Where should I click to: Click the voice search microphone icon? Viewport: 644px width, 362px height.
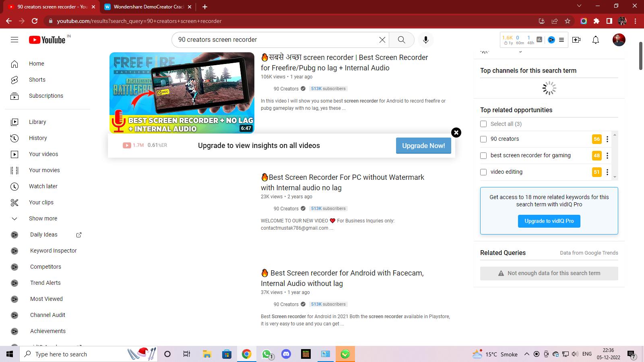point(425,40)
